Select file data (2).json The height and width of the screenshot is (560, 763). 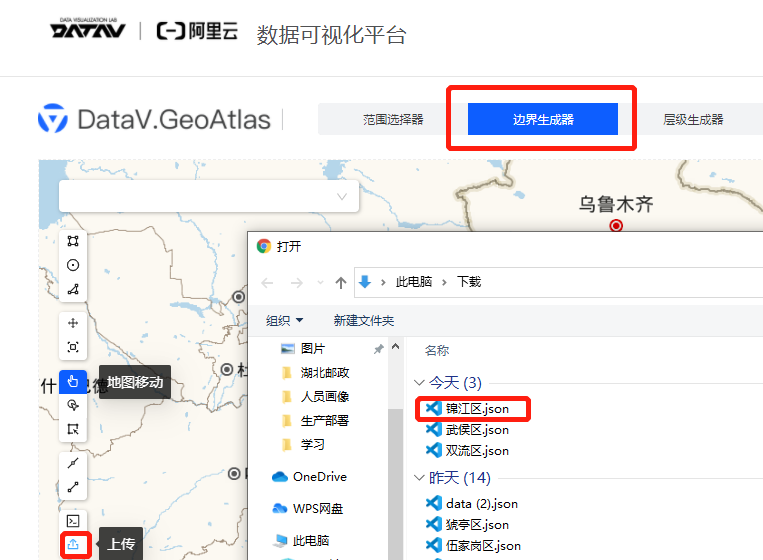[x=472, y=504]
